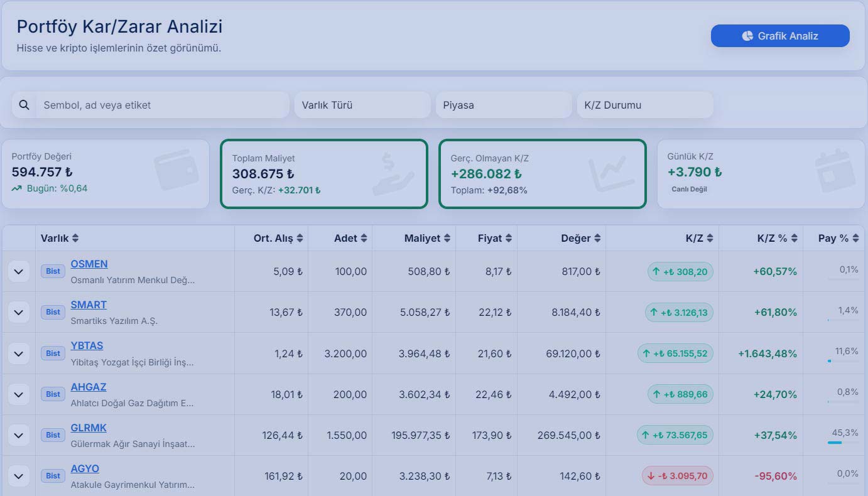
Task: Click the Bist badge in OSMEN row
Action: point(53,271)
